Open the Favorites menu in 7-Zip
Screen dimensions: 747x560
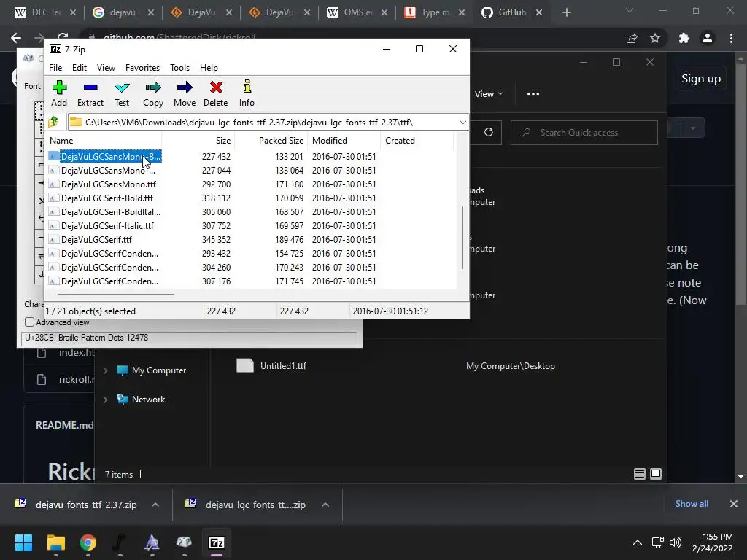coord(142,68)
